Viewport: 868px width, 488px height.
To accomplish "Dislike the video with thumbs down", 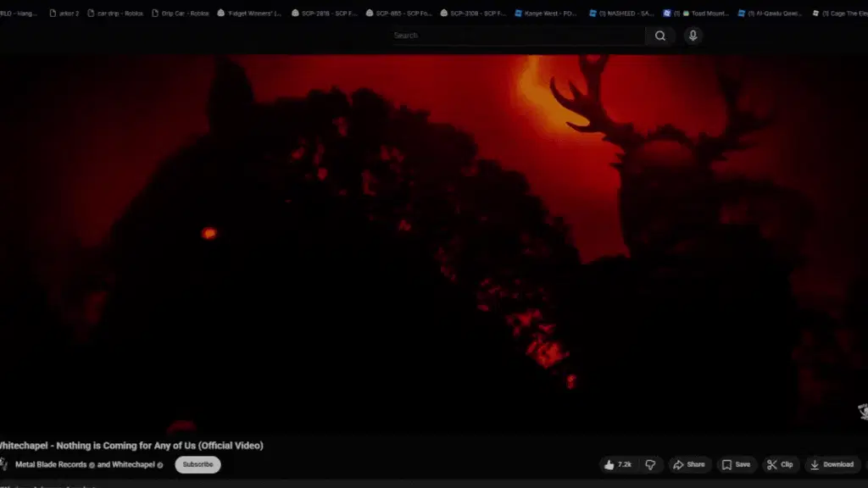I will [650, 465].
